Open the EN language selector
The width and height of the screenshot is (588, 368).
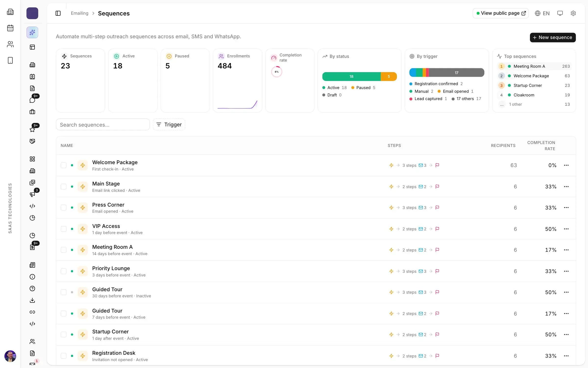click(542, 13)
